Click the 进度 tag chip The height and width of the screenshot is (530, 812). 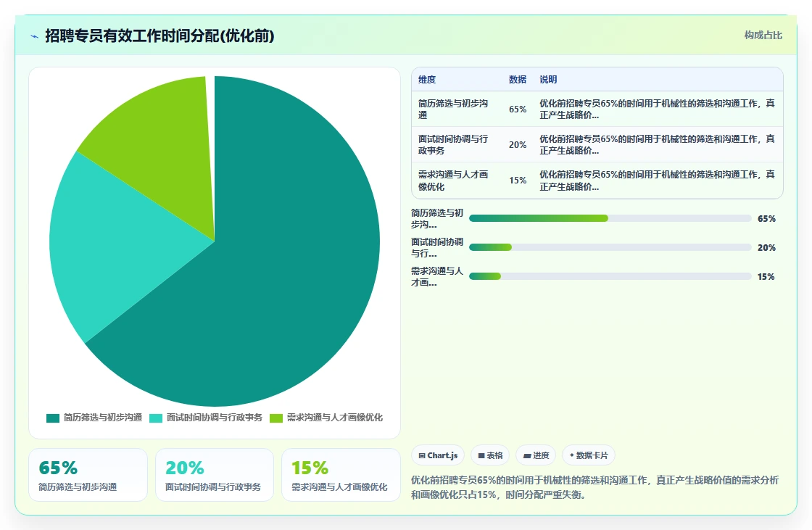pos(536,455)
